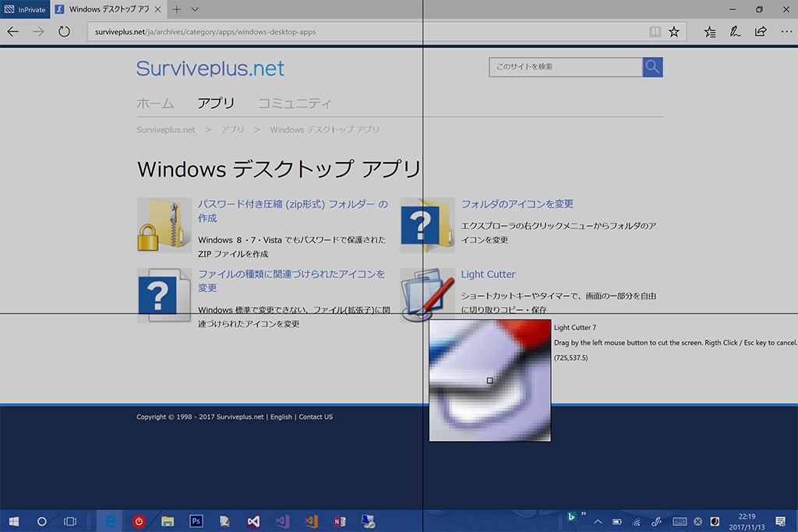Open the battery status tray icon
This screenshot has width=798, height=532.
(617, 521)
